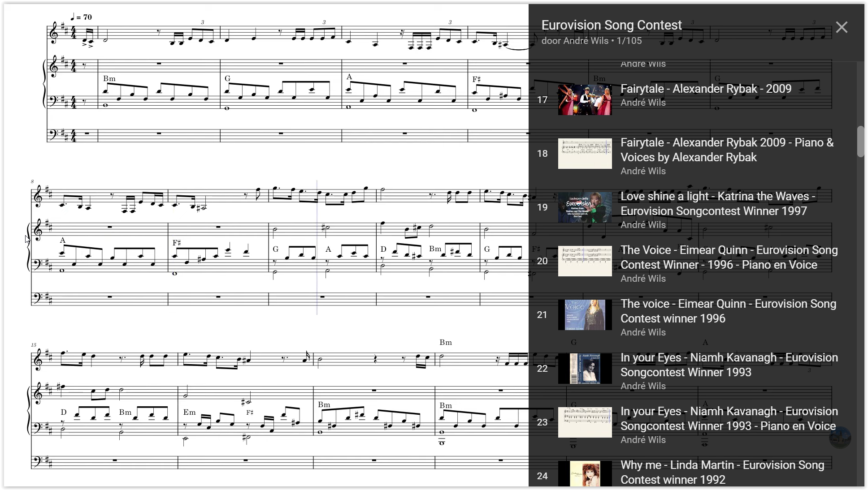Play 'Love shine a light - Katrina the Waves' title

click(x=718, y=203)
